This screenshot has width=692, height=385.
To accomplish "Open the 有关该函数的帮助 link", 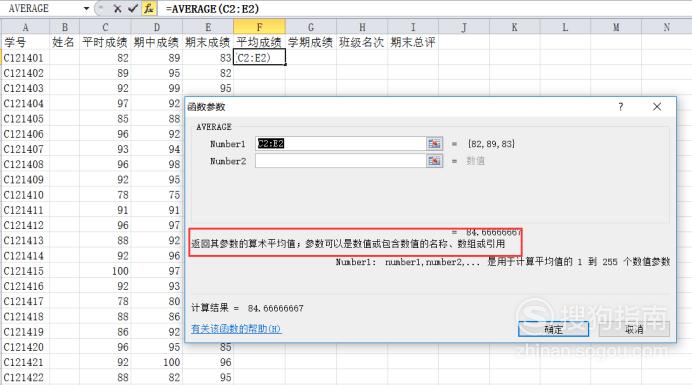I will [x=236, y=329].
